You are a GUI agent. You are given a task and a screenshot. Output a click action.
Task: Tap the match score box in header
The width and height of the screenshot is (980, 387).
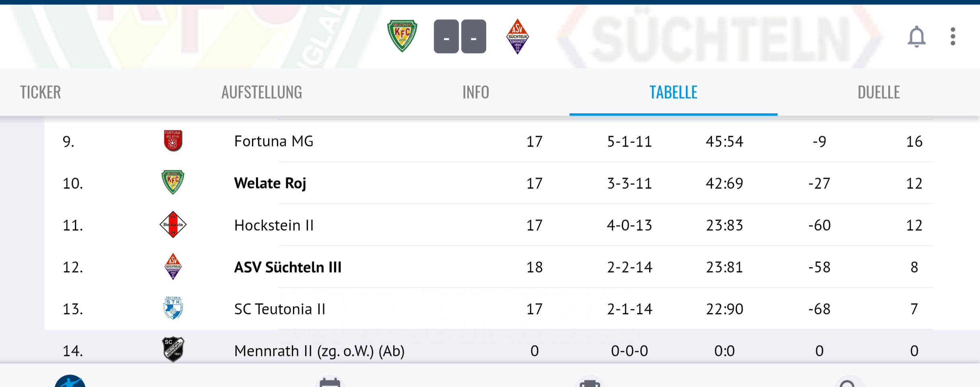[460, 37]
